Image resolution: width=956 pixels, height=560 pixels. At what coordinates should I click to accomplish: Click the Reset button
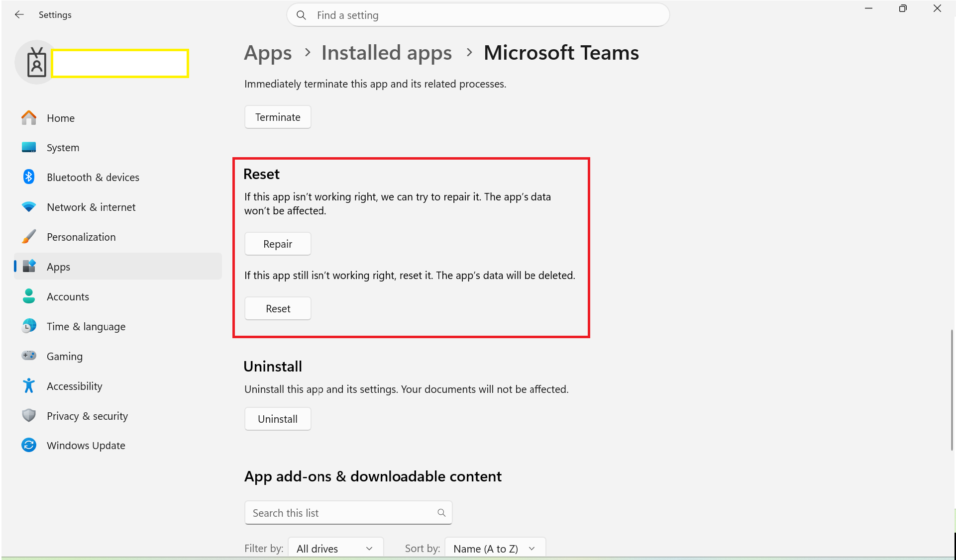tap(278, 308)
